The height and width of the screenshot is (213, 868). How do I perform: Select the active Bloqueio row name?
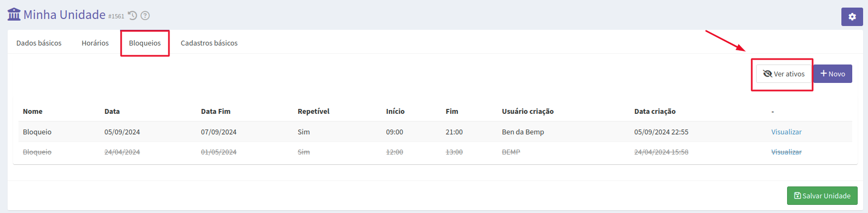coord(37,132)
